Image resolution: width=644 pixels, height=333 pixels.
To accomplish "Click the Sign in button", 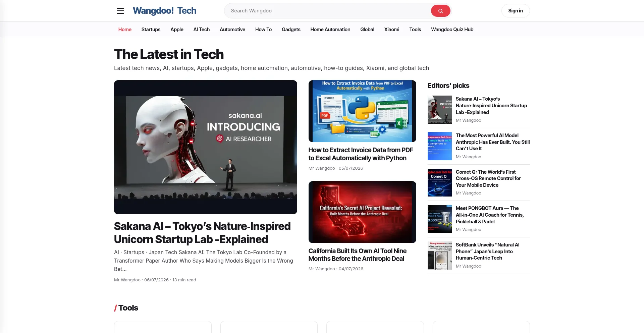I will [516, 11].
